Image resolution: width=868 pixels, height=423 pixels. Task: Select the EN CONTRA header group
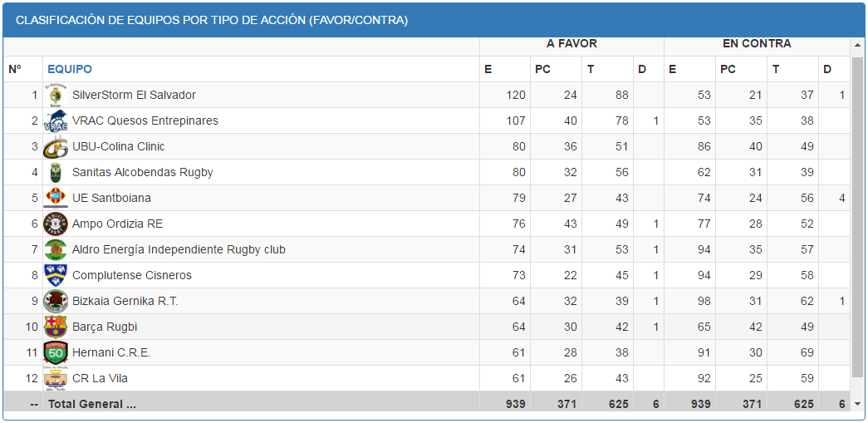click(756, 44)
